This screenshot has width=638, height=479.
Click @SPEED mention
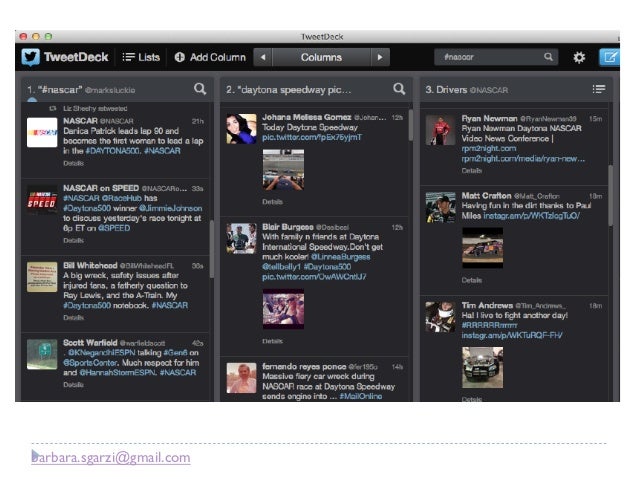pos(114,228)
